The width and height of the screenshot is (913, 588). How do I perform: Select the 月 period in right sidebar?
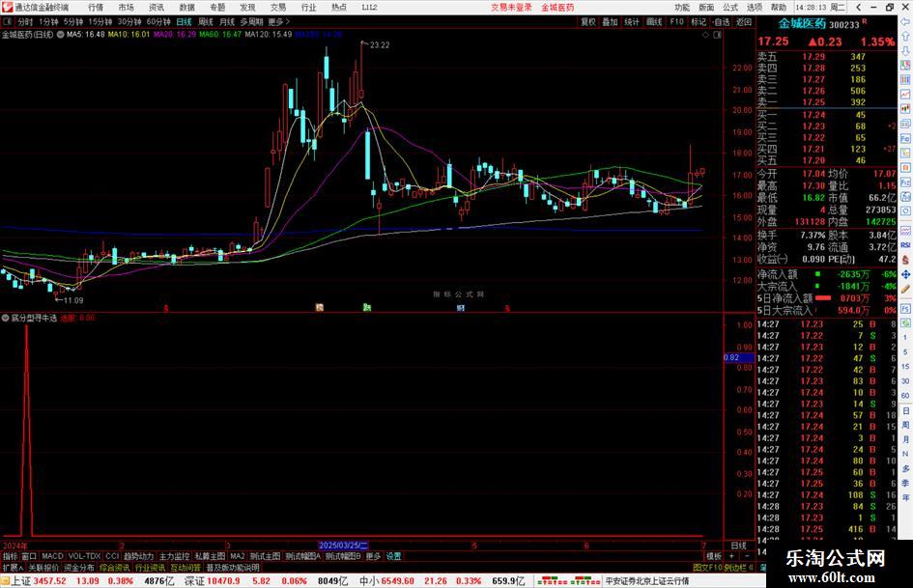click(905, 439)
